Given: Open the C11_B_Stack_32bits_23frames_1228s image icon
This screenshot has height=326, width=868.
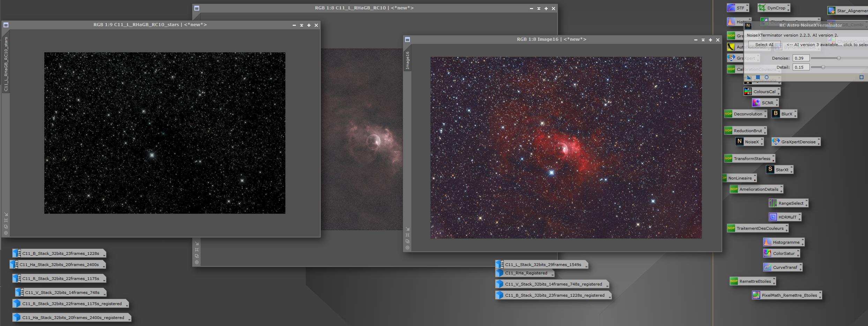Looking at the screenshot, I should pos(59,253).
